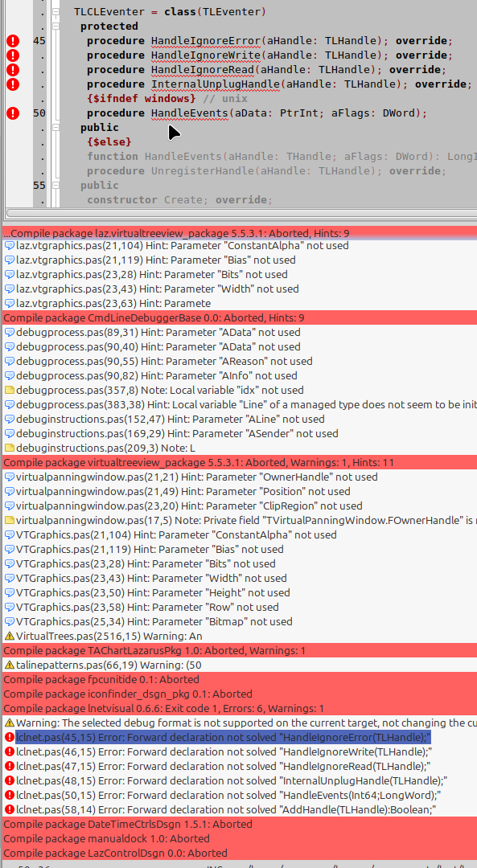477x868 pixels.
Task: Click the error marker on gutter line 50
Action: [x=13, y=113]
